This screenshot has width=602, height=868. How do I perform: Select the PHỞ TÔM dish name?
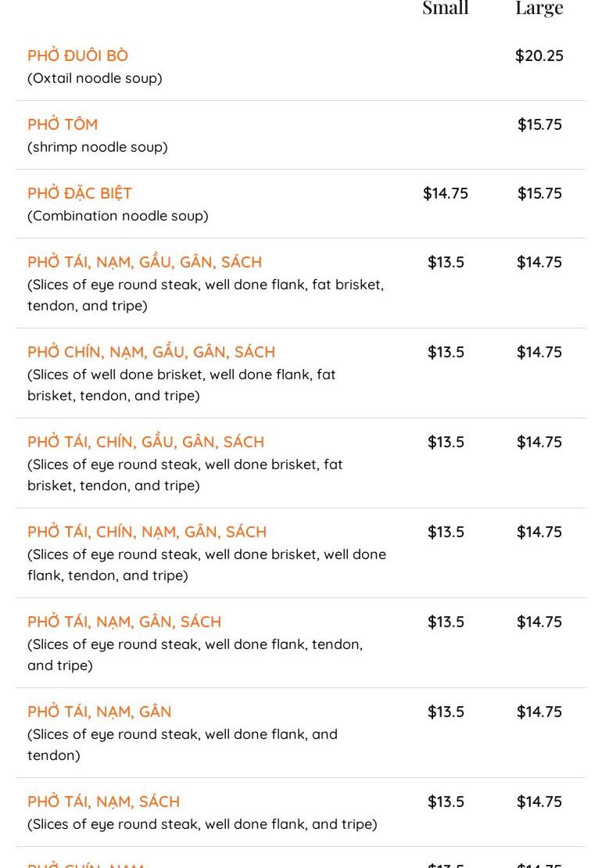coord(63,124)
